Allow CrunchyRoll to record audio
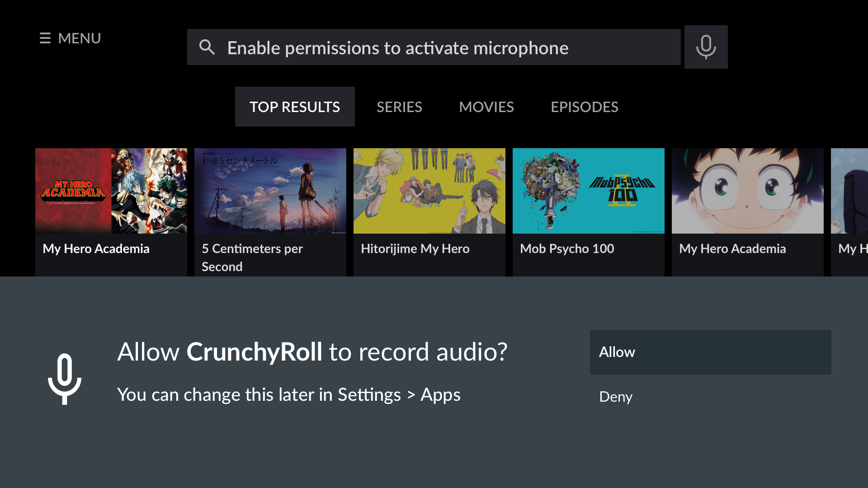Viewport: 868px width, 488px height. (710, 352)
